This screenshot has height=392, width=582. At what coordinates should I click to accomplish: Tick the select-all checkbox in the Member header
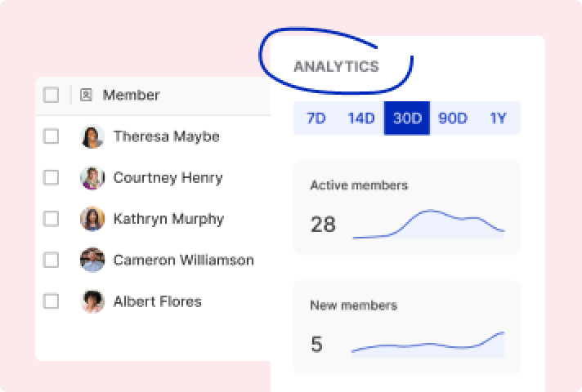pyautogui.click(x=51, y=95)
